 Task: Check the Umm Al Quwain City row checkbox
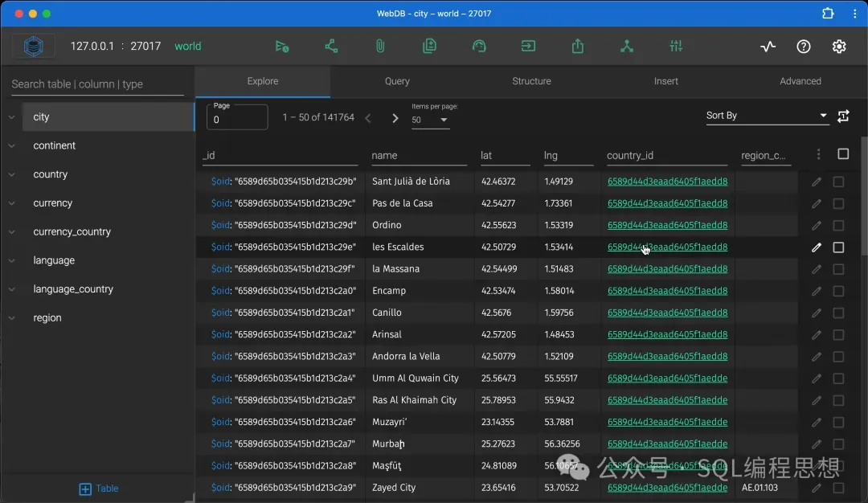(x=838, y=378)
